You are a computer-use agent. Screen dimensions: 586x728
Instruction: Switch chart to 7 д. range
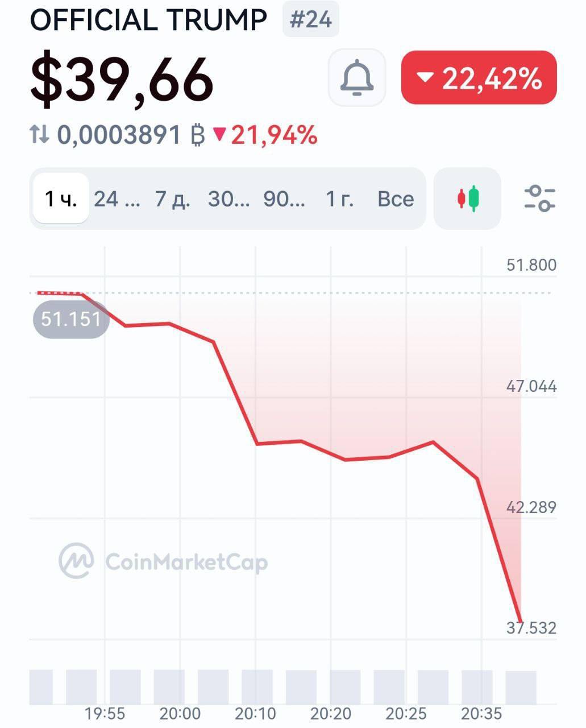(172, 199)
